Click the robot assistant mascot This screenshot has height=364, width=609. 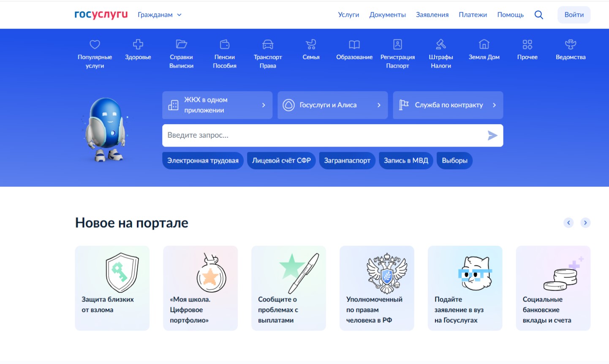pyautogui.click(x=106, y=130)
